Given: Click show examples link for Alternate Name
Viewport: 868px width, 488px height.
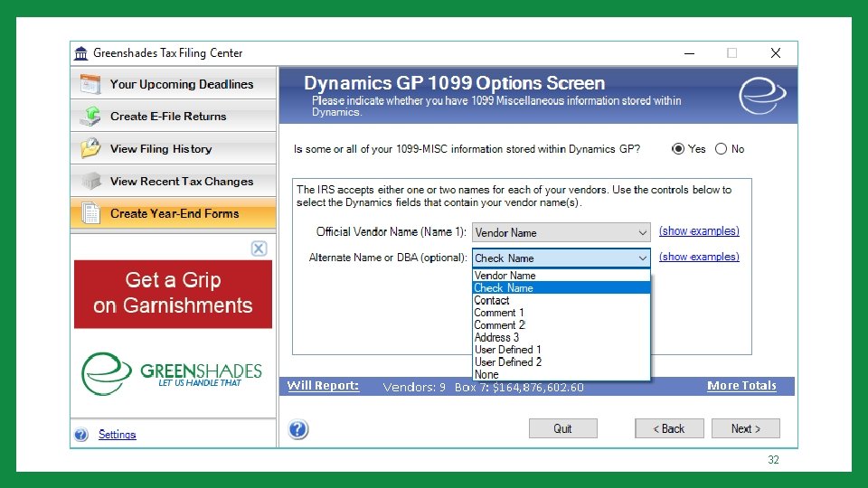Looking at the screenshot, I should pyautogui.click(x=699, y=257).
